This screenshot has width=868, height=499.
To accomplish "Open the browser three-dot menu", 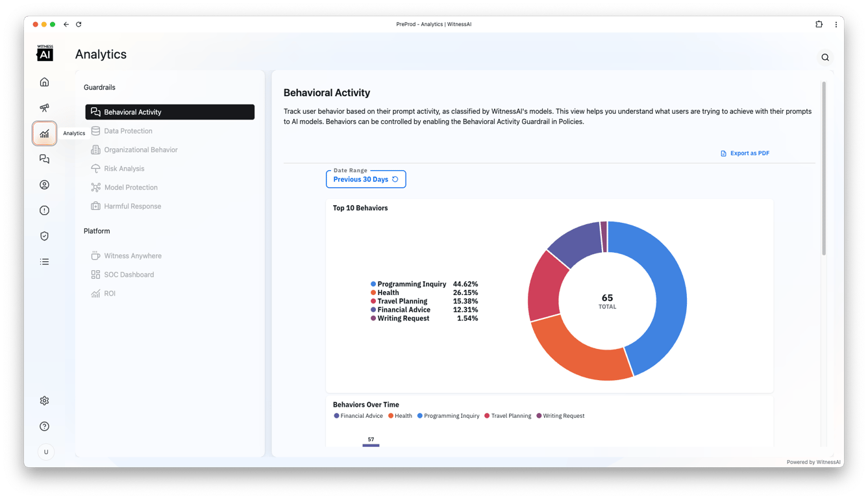I will coord(836,25).
